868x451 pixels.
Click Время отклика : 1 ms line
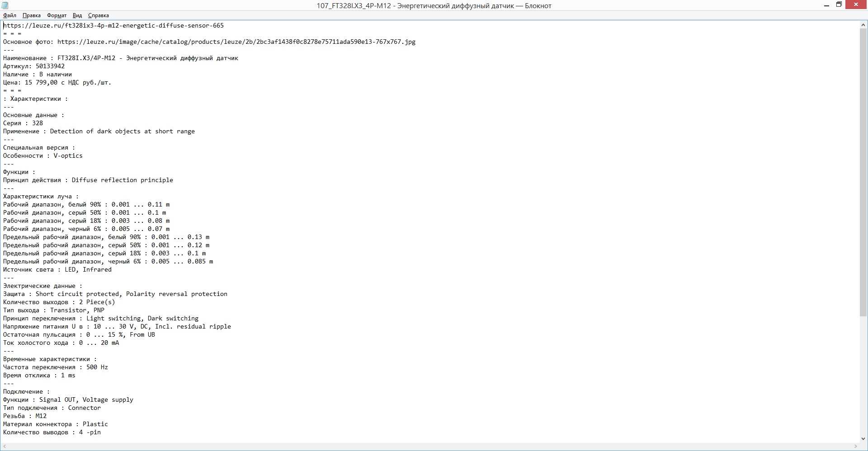pyautogui.click(x=39, y=375)
